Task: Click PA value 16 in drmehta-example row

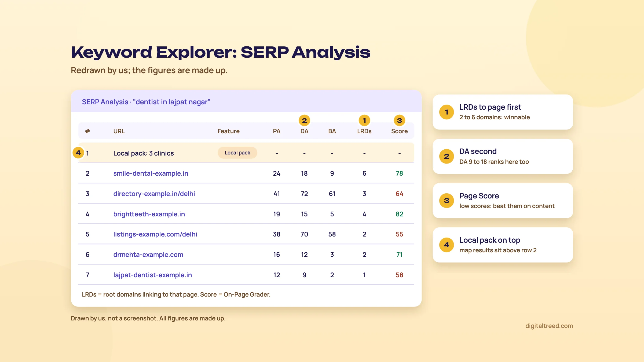Action: [x=276, y=254]
